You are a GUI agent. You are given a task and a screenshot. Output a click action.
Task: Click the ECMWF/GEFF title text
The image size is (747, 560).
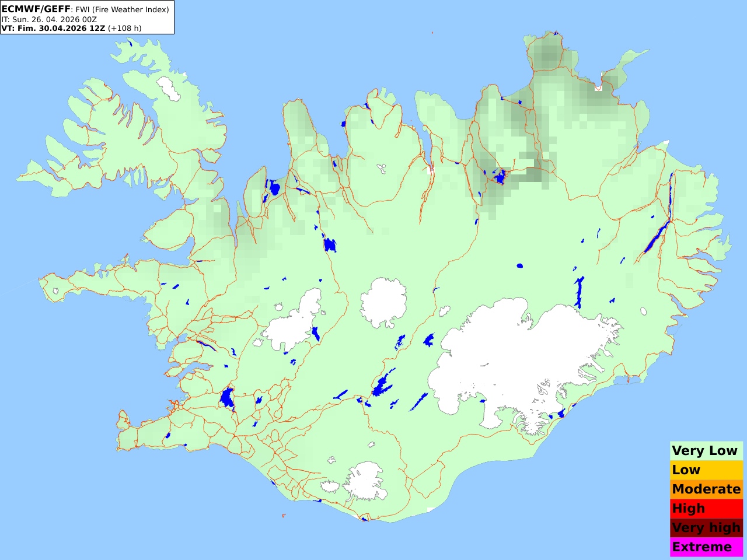click(x=36, y=9)
